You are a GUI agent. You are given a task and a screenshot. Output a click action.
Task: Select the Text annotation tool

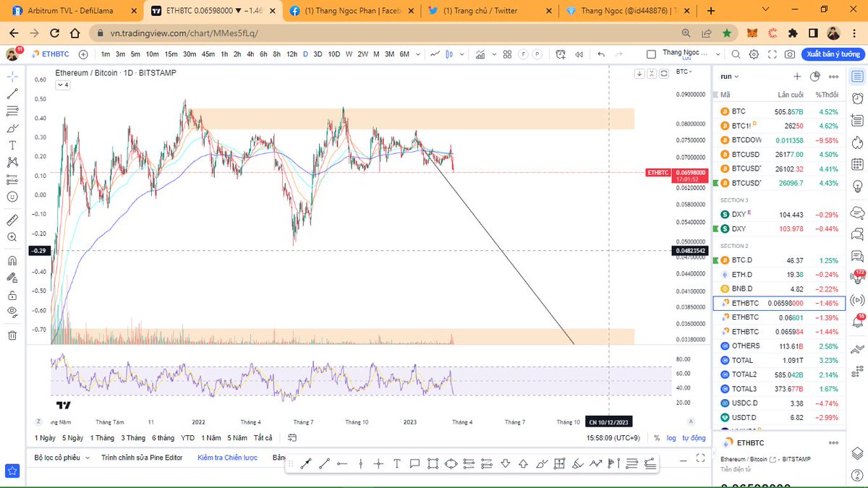(12, 144)
